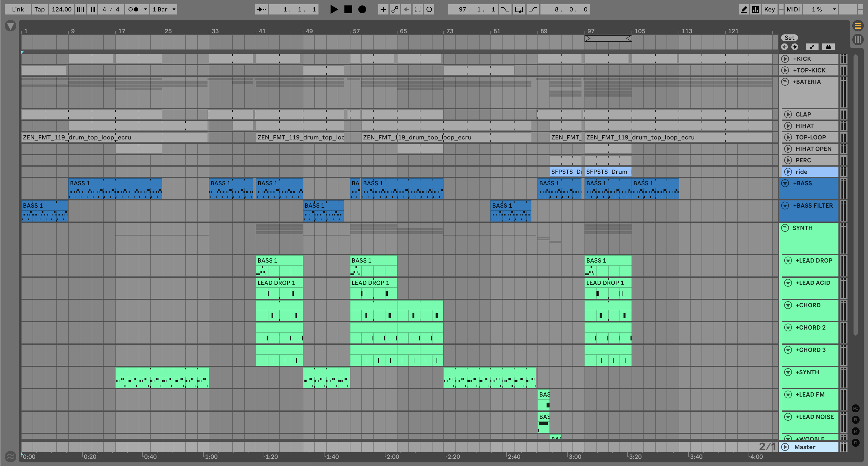Toggle Automation Mode icon
The width and height of the screenshot is (868, 466).
point(812,47)
